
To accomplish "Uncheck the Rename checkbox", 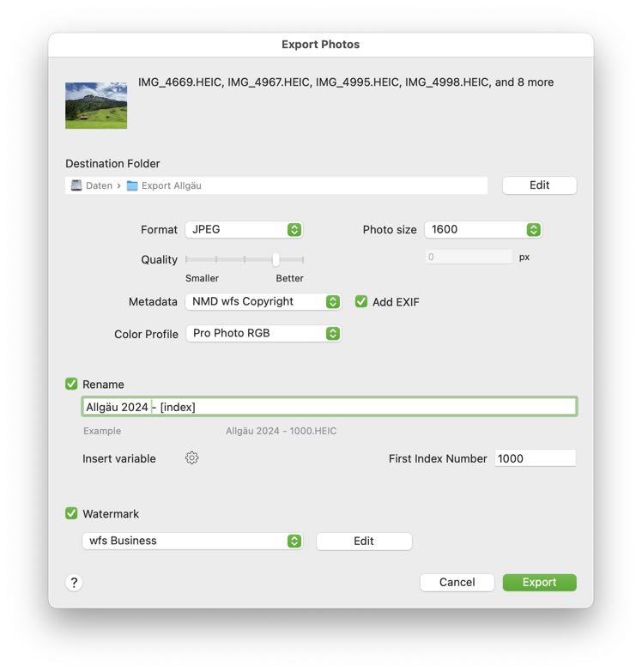I will (x=71, y=384).
